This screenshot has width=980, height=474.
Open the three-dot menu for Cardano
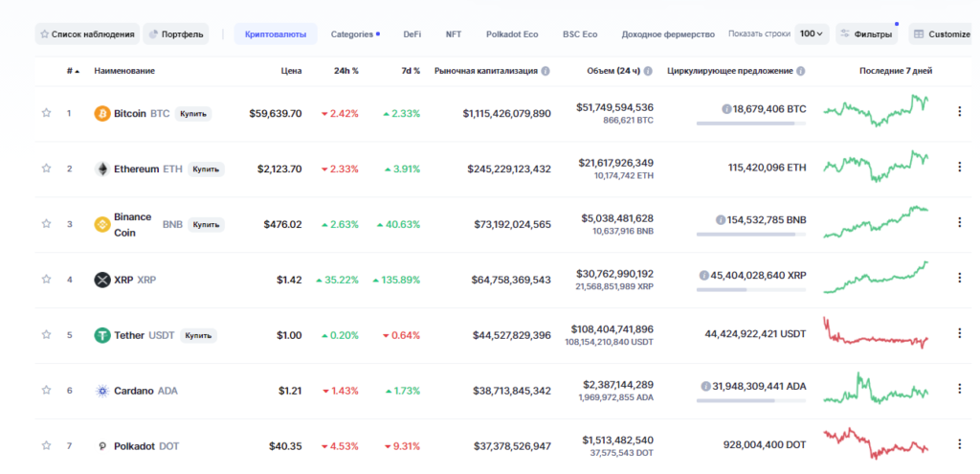coord(959,389)
